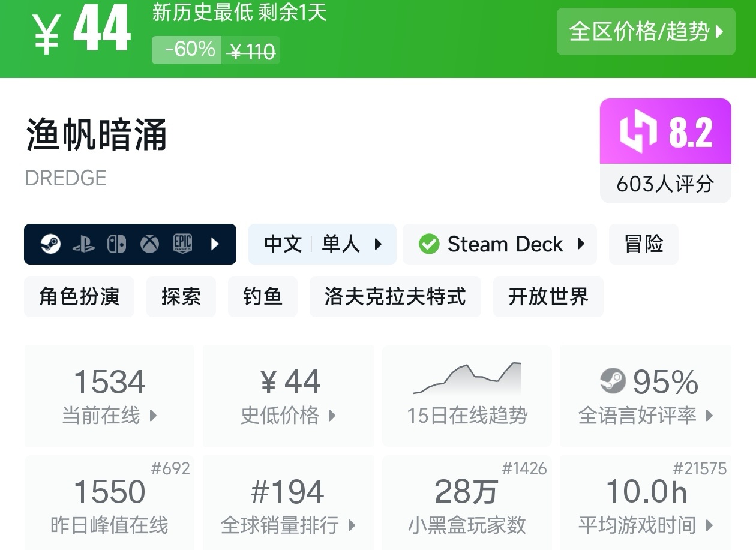The width and height of the screenshot is (756, 550).
Task: Open the 中文 单人 language info chip
Action: tap(322, 244)
